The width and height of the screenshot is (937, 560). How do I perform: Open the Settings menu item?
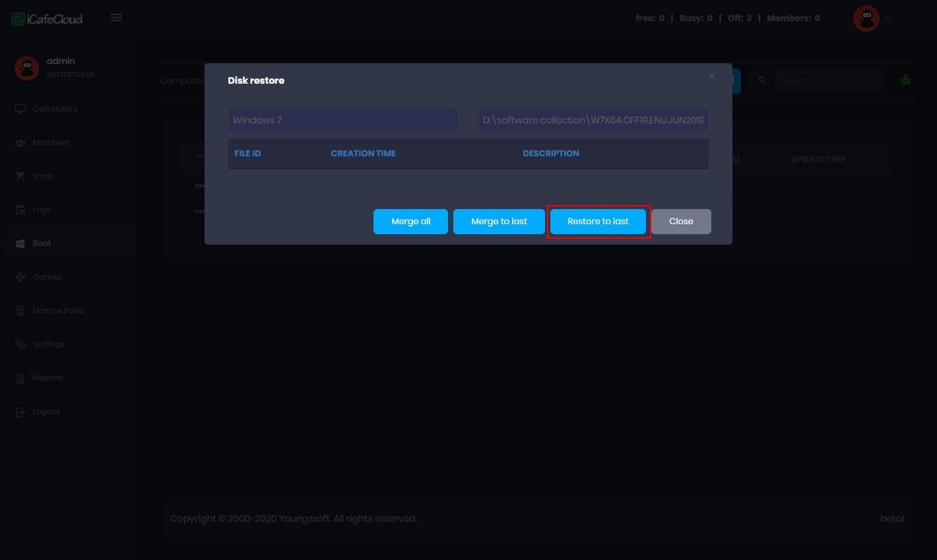pos(49,344)
